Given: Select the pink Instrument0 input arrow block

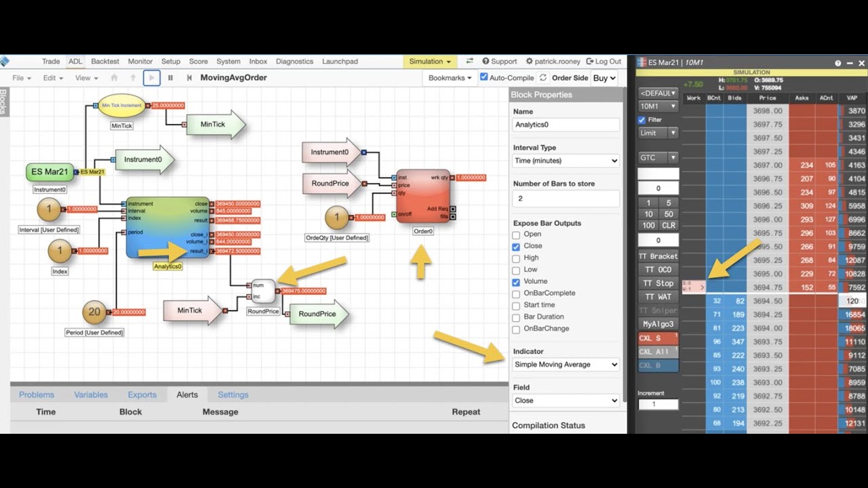Looking at the screenshot, I should point(332,152).
